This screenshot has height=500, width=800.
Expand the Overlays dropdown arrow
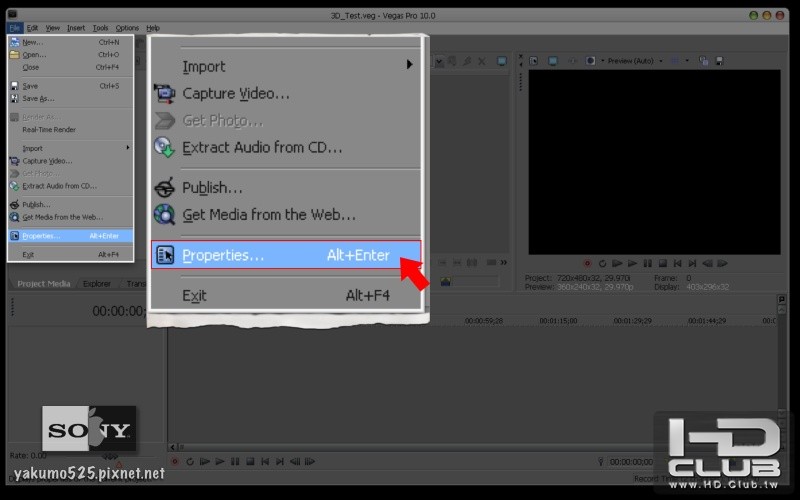tap(687, 61)
